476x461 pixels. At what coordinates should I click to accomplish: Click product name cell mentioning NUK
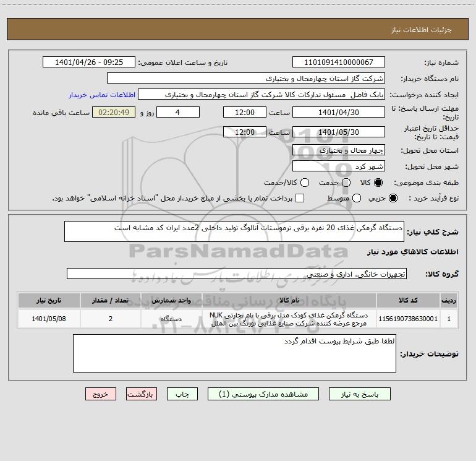tap(289, 319)
